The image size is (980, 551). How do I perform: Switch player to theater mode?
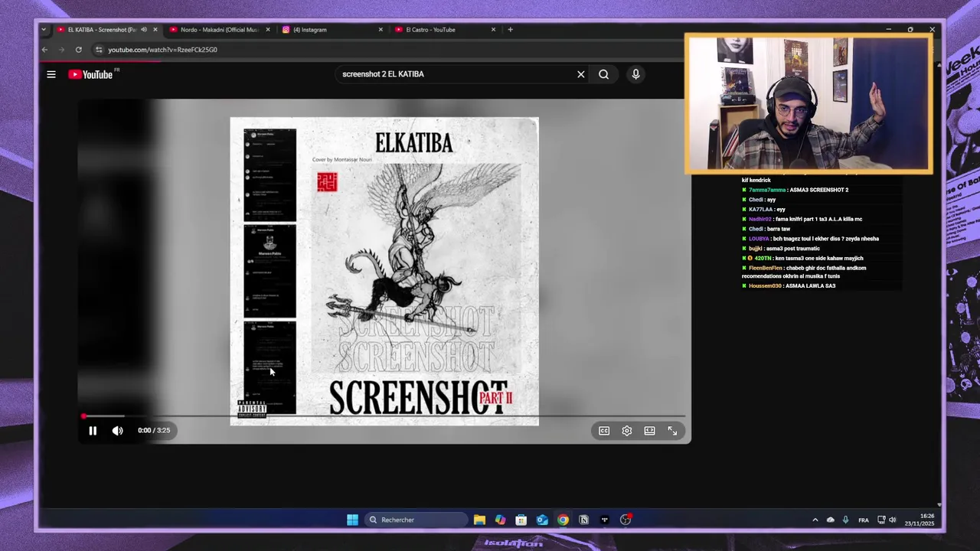click(x=649, y=431)
